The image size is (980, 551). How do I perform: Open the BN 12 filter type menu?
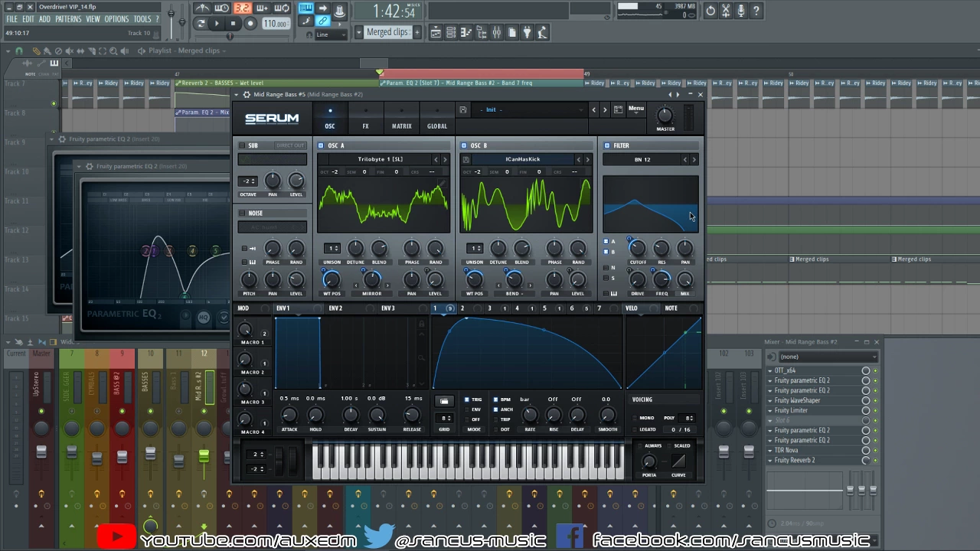tap(642, 159)
